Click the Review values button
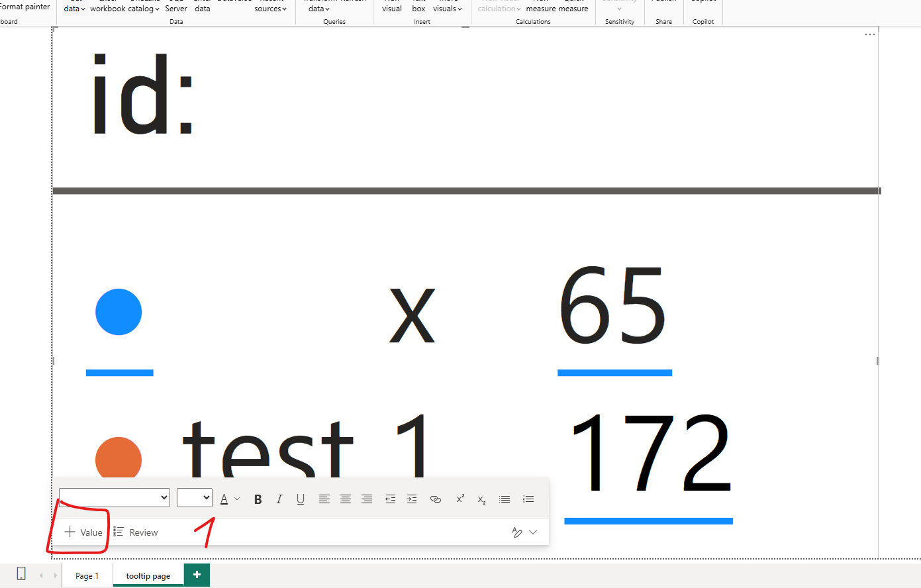The image size is (921, 588). click(136, 532)
